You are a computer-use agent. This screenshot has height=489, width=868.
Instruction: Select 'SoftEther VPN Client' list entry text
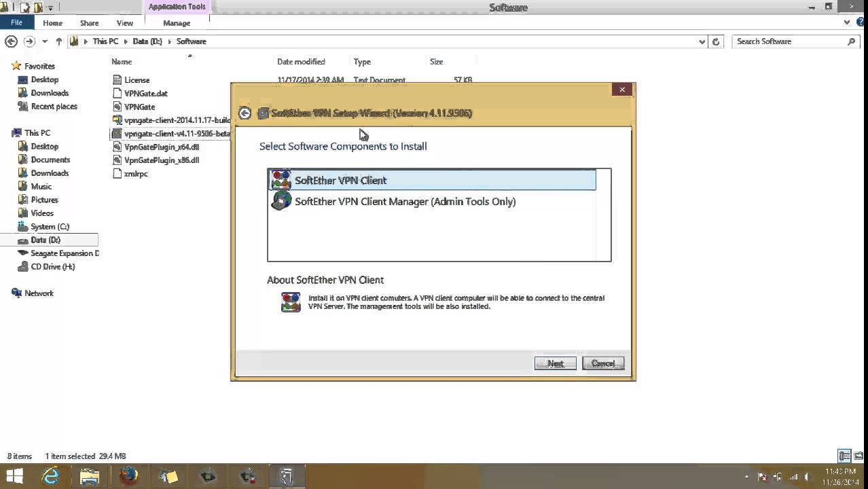pos(340,180)
